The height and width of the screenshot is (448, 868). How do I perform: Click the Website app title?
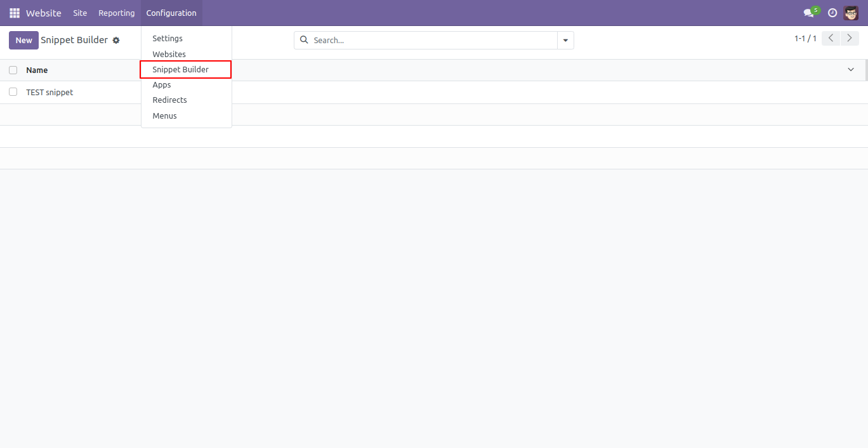[x=44, y=13]
